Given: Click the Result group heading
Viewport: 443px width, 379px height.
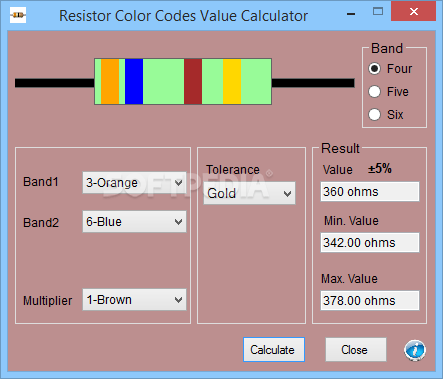Looking at the screenshot, I should 340,148.
